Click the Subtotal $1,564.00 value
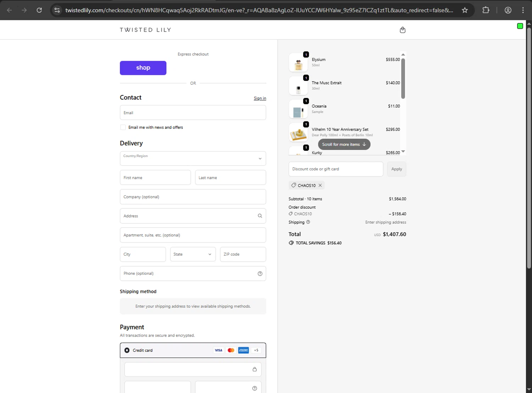The height and width of the screenshot is (393, 532). tap(398, 199)
